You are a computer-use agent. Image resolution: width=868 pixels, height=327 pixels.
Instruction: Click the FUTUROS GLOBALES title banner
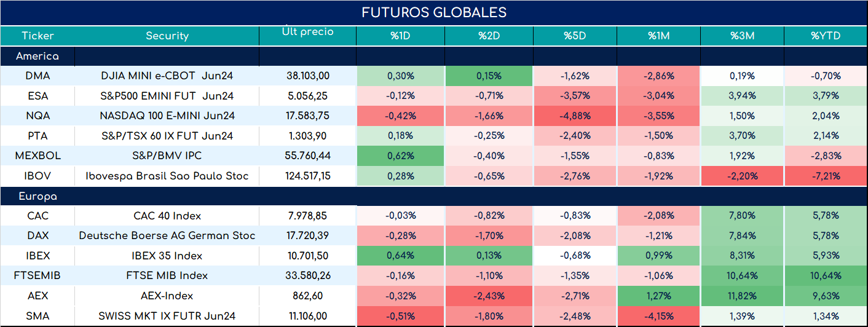pos(434,13)
